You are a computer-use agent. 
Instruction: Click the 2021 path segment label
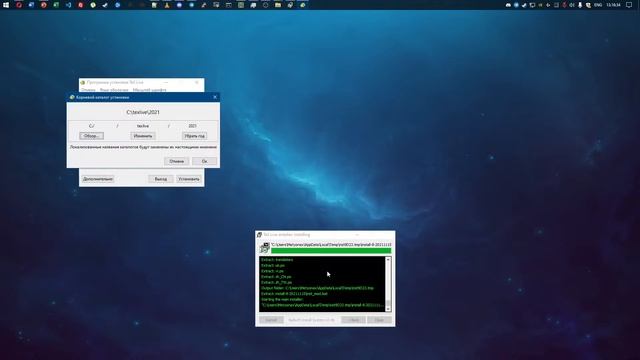point(192,126)
